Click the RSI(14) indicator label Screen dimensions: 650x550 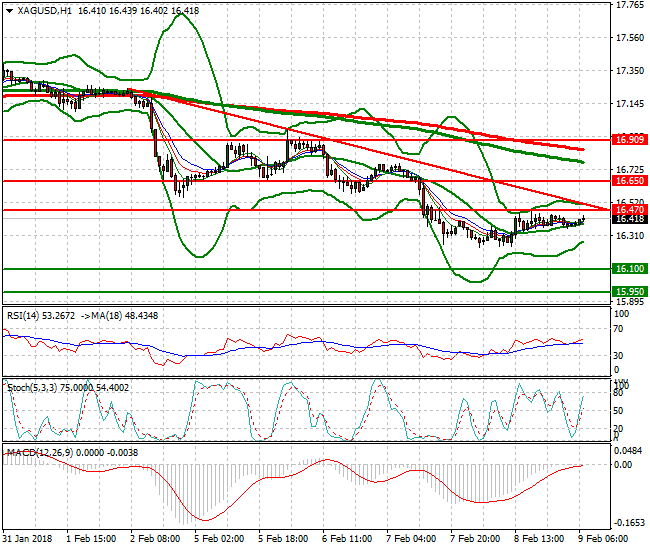[x=26, y=315]
